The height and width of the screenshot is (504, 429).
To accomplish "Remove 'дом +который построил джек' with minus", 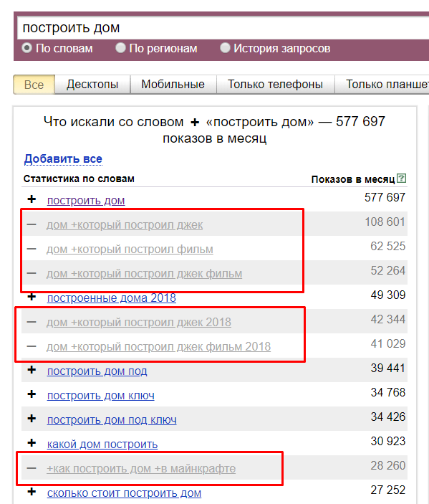I will point(32,224).
